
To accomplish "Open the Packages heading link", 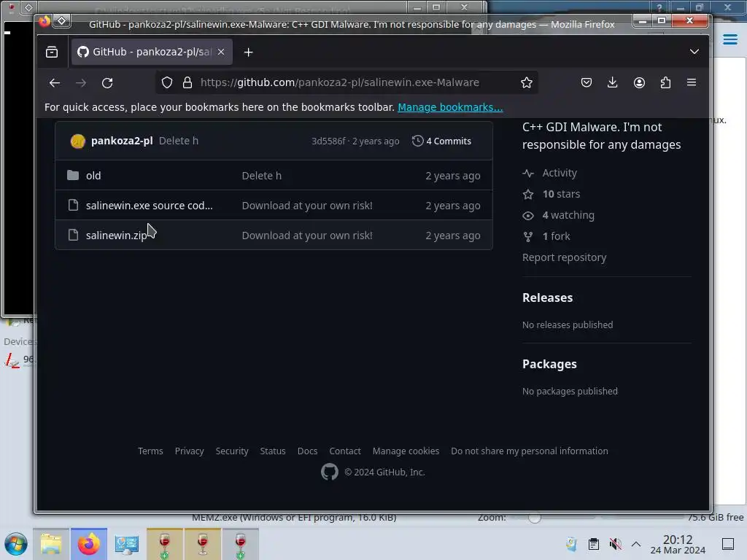I will pos(549,365).
